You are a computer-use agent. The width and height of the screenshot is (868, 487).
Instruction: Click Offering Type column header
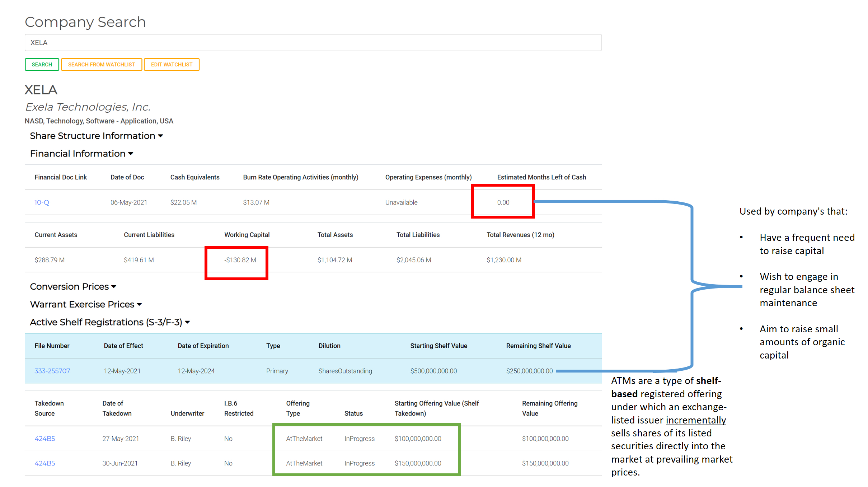point(298,408)
